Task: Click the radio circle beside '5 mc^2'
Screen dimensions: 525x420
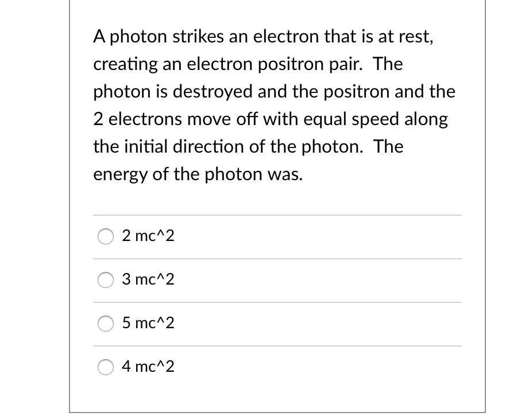Action: pyautogui.click(x=106, y=324)
